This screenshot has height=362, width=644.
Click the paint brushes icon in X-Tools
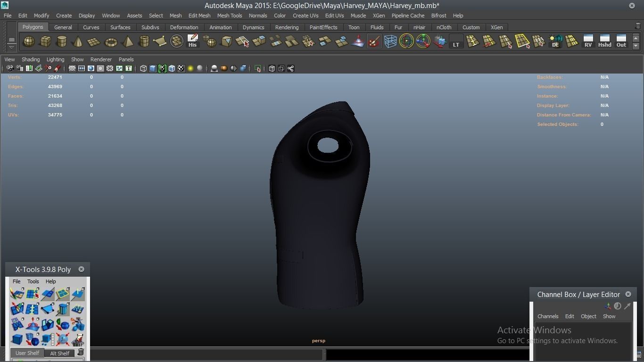coord(17,294)
